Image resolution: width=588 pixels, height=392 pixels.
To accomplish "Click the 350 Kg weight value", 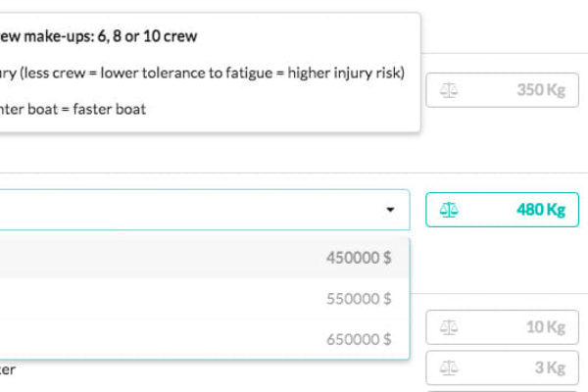I will (x=541, y=90).
